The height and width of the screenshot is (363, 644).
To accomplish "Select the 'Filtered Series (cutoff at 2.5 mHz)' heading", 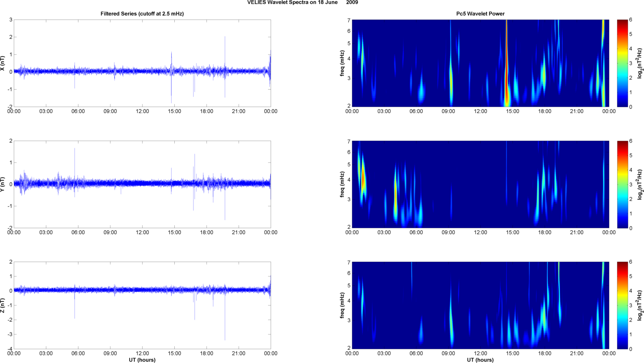I will 142,14.
